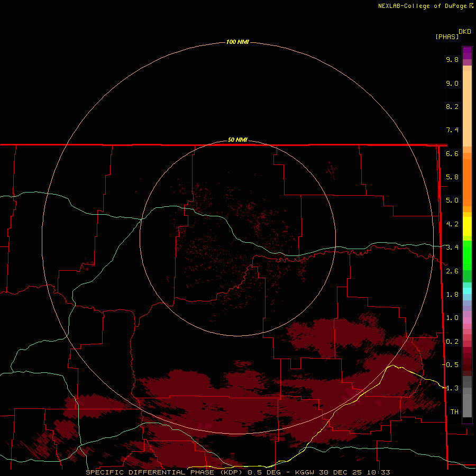Click the 9.8 legend value

[x=452, y=59]
